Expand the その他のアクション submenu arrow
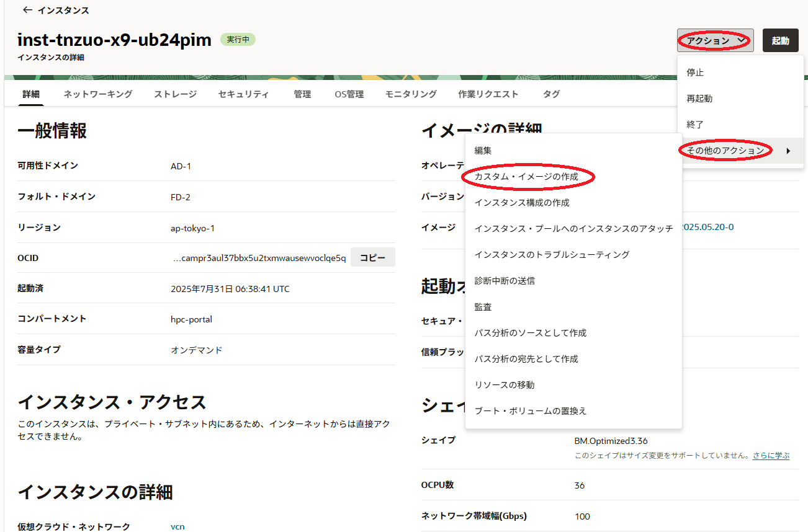 pyautogui.click(x=788, y=151)
